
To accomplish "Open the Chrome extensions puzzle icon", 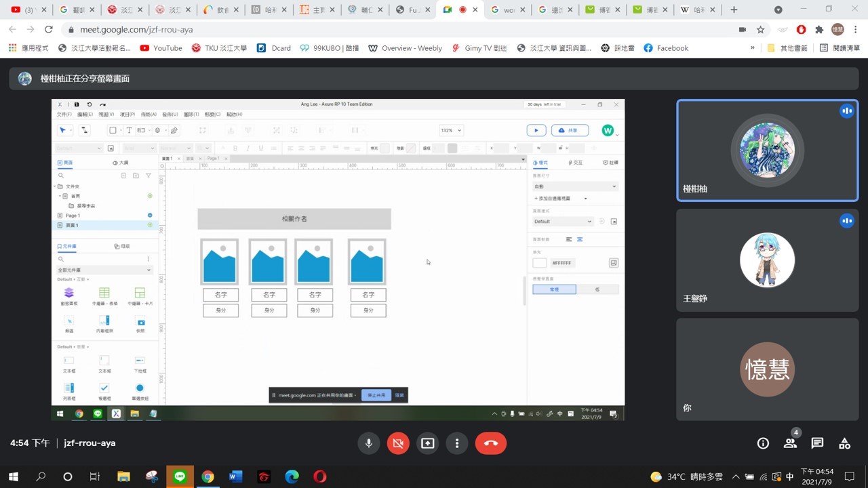I will coord(819,30).
